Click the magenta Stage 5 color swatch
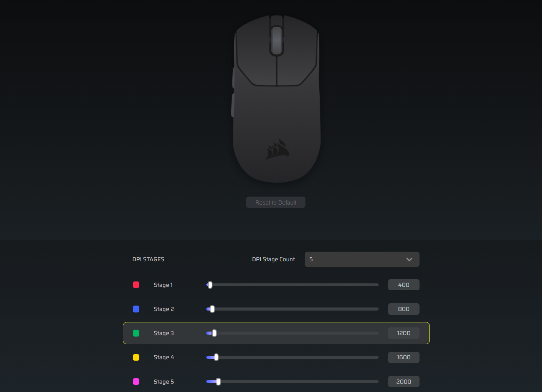 (136, 382)
